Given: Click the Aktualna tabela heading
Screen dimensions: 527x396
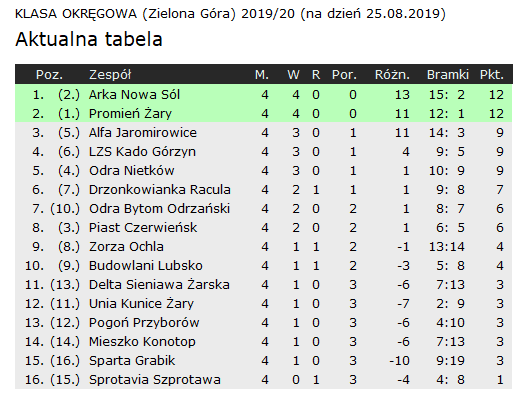Looking at the screenshot, I should pos(89,39).
